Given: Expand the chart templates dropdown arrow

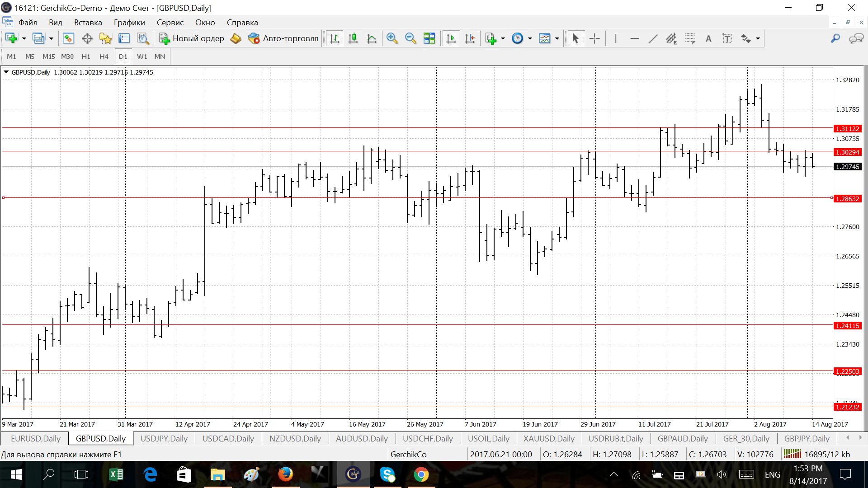Looking at the screenshot, I should coord(557,39).
